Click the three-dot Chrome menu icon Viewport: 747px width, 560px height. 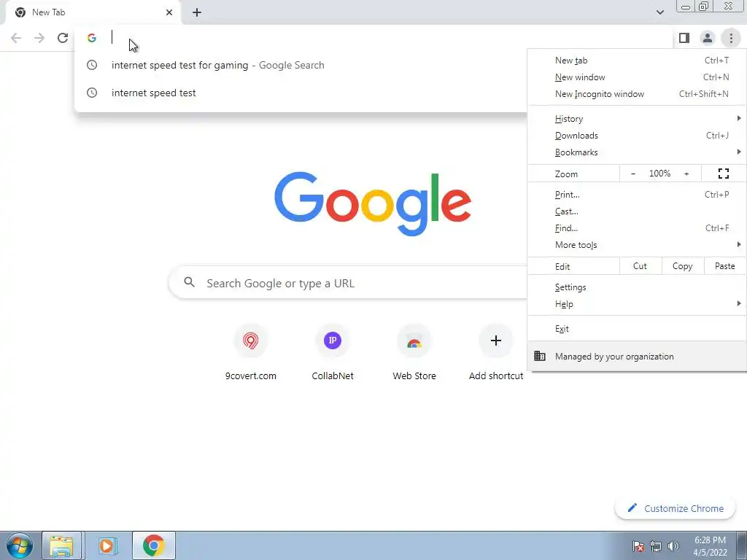coord(731,38)
